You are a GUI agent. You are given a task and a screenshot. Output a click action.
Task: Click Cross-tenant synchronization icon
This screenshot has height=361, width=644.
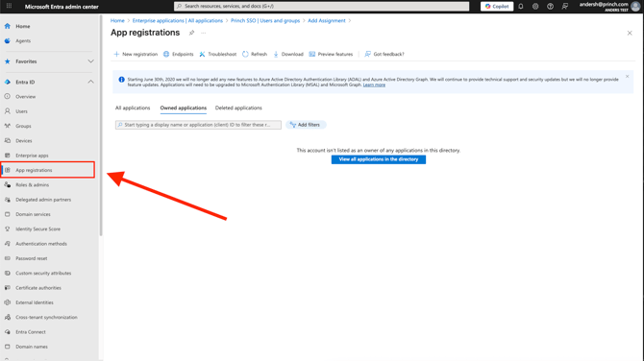pos(8,318)
